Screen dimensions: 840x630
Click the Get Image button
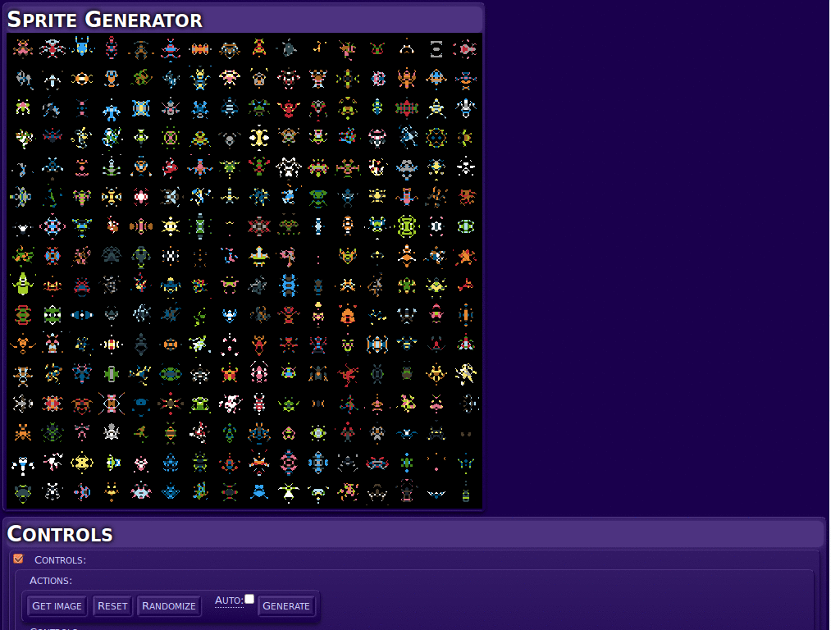(x=57, y=606)
